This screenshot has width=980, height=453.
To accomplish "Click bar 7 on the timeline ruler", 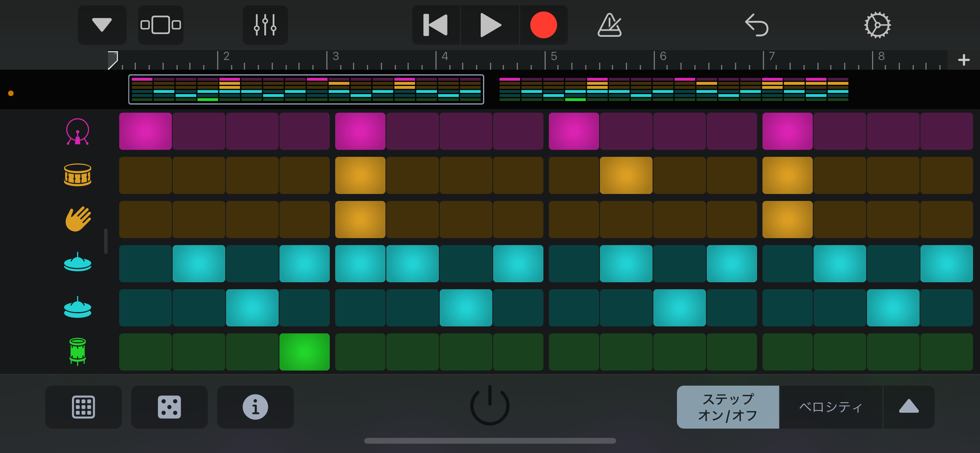I will pos(772,57).
